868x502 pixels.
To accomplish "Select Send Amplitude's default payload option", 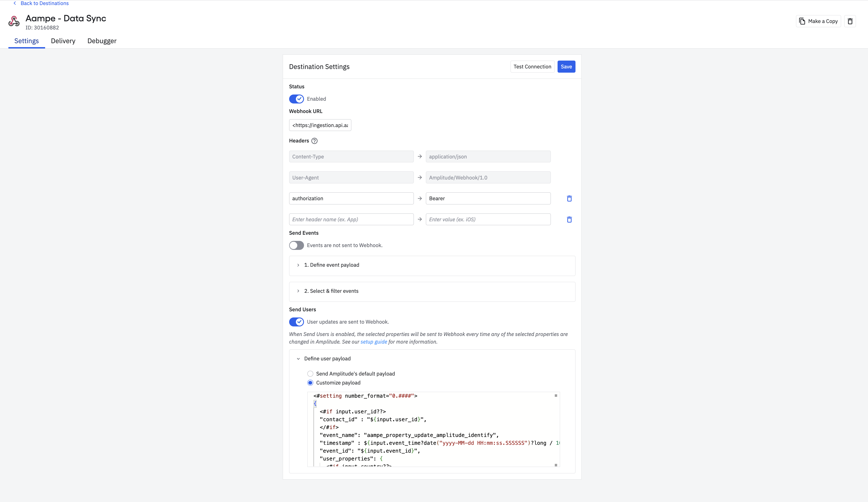I will pos(310,374).
